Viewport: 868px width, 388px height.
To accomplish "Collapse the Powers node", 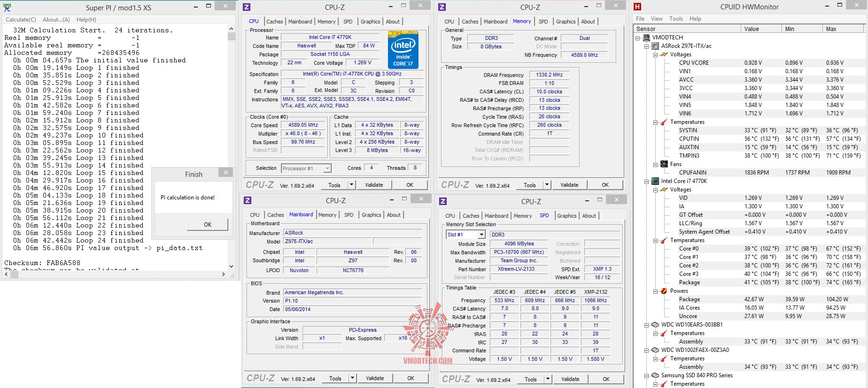I will [656, 291].
